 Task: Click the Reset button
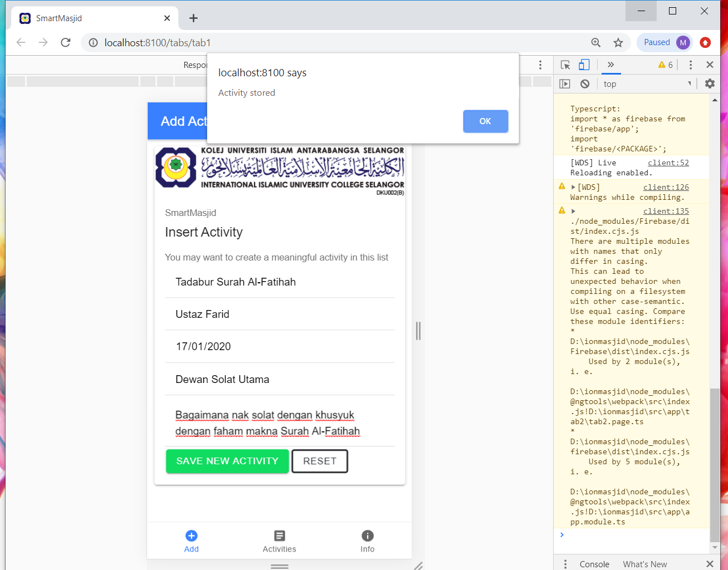(x=320, y=461)
